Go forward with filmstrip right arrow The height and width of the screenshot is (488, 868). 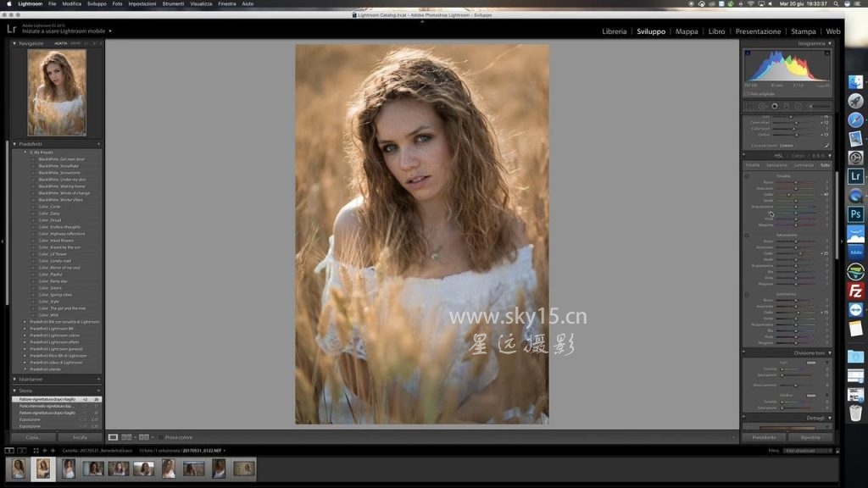pos(53,451)
